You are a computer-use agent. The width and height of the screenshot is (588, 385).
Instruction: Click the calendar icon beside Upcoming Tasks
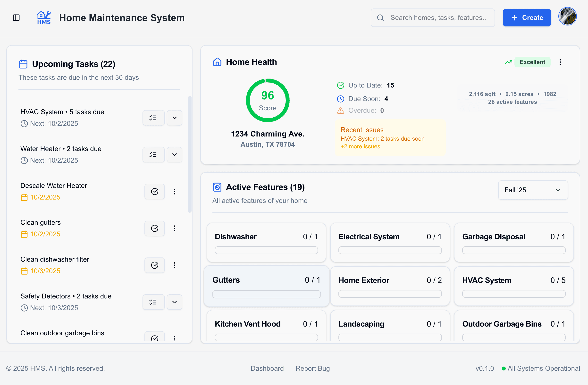pos(23,64)
